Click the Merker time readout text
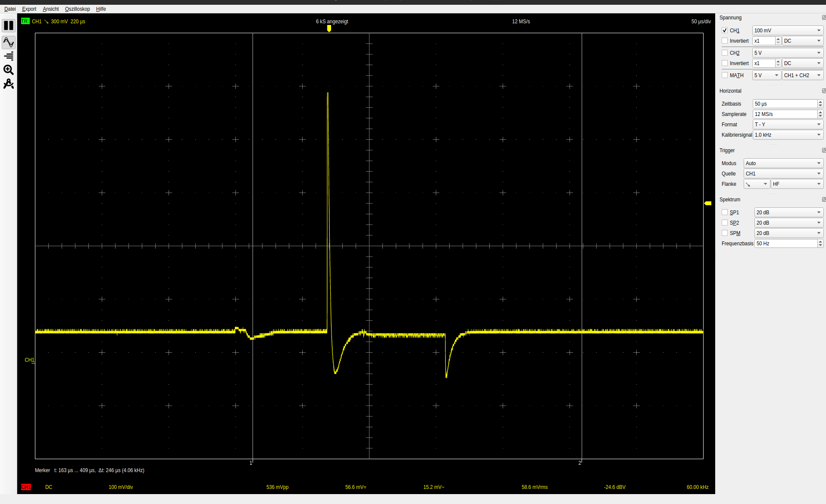Viewport: 826px width, 504px height. point(90,470)
